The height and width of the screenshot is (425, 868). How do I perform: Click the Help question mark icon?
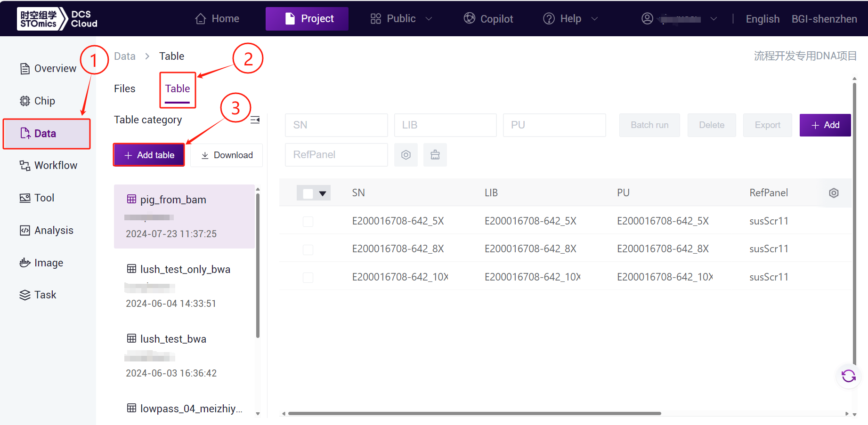pyautogui.click(x=549, y=18)
